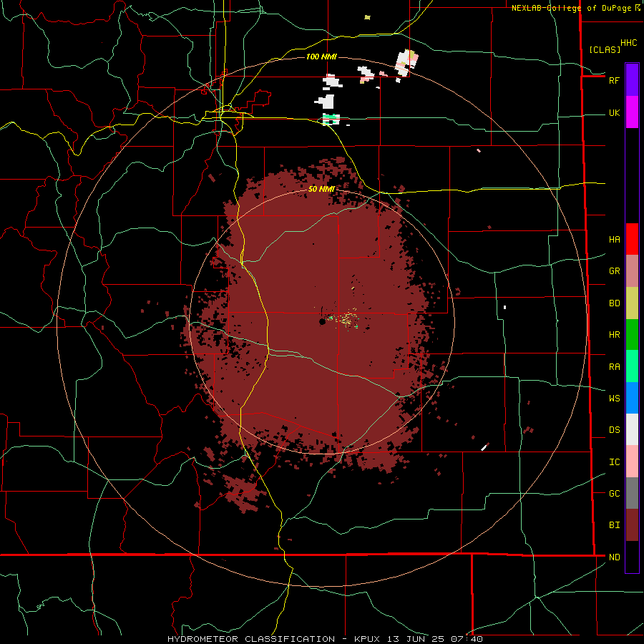
Task: Click the UK legend label
Action: (614, 112)
